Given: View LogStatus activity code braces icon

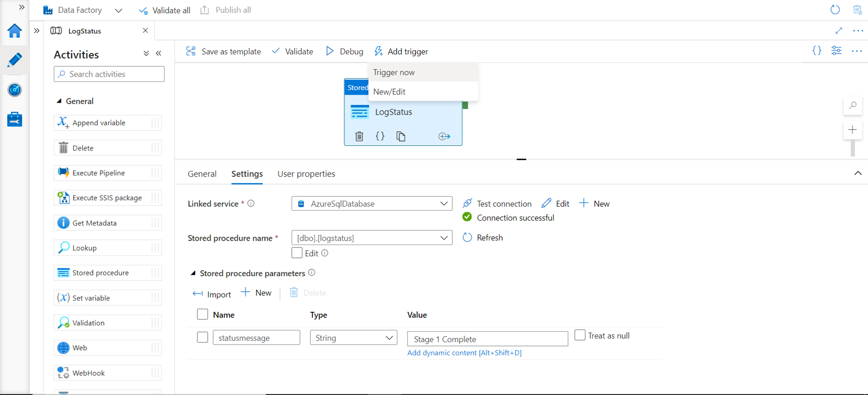Looking at the screenshot, I should (x=380, y=137).
